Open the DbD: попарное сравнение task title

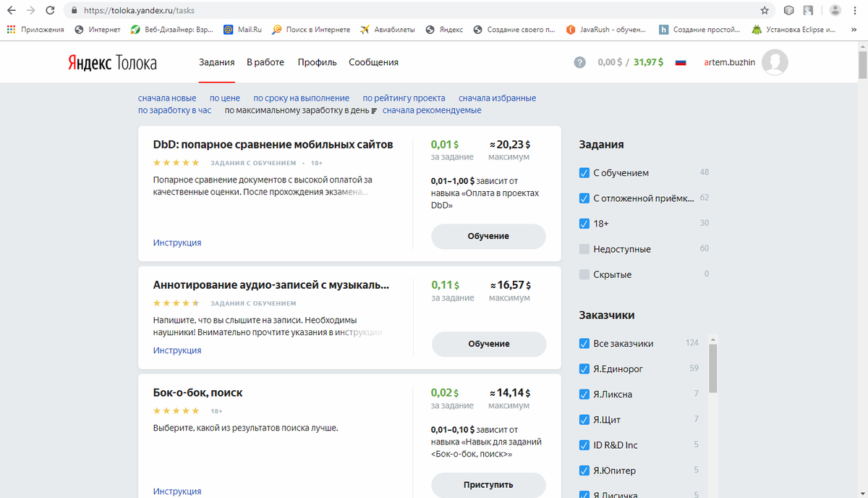click(x=273, y=145)
